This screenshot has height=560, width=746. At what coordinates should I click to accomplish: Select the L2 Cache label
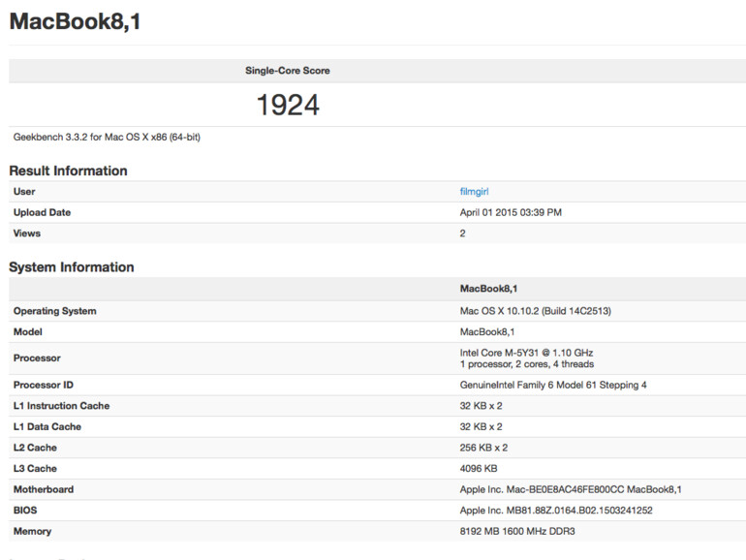pos(35,448)
